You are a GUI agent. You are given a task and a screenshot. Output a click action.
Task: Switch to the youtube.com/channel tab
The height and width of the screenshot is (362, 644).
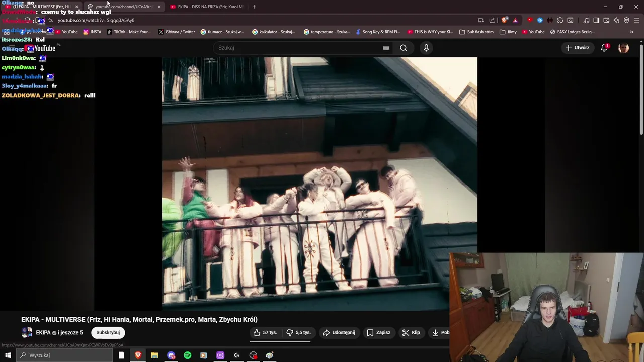point(124,7)
